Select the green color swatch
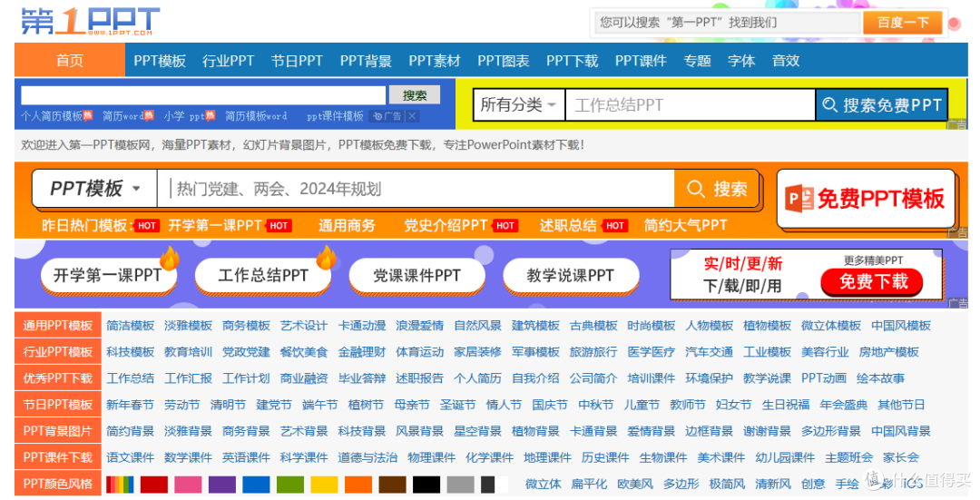Viewport: 980px width, 500px height. (290, 485)
